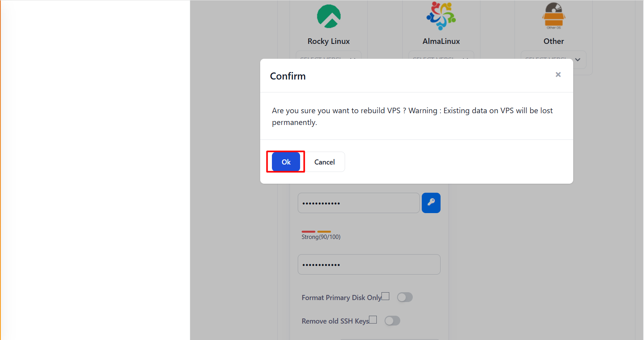Tick the Format Primary Disk Only checkbox
644x340 pixels.
coord(385,296)
